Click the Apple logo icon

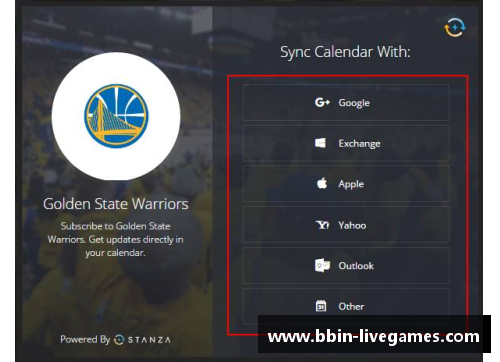(x=322, y=183)
